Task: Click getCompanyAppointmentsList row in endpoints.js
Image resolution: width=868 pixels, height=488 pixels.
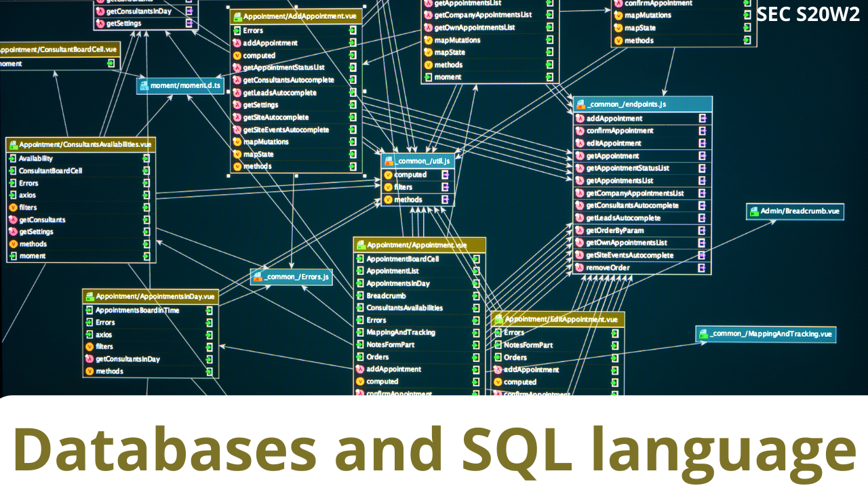Action: (x=642, y=193)
